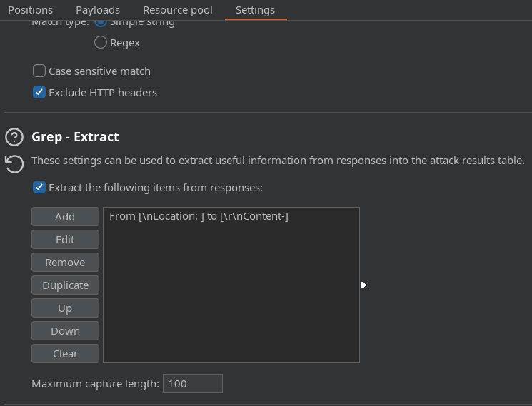Choose the Simple string match type
This screenshot has width=532, height=406.
tap(101, 21)
